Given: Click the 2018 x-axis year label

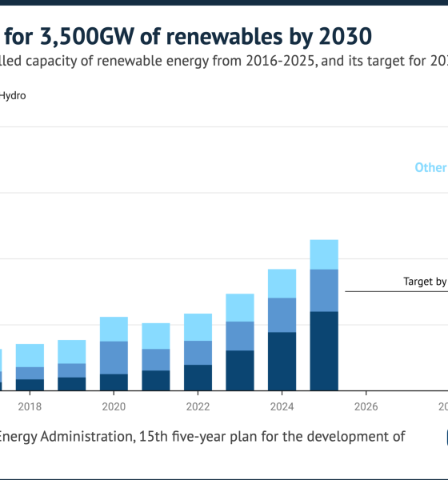Looking at the screenshot, I should (30, 406).
